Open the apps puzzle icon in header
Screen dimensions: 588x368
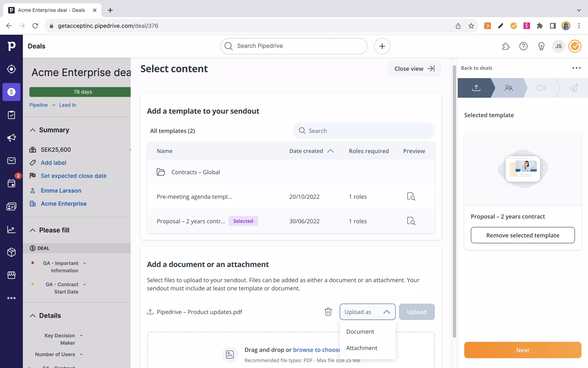[x=506, y=46]
